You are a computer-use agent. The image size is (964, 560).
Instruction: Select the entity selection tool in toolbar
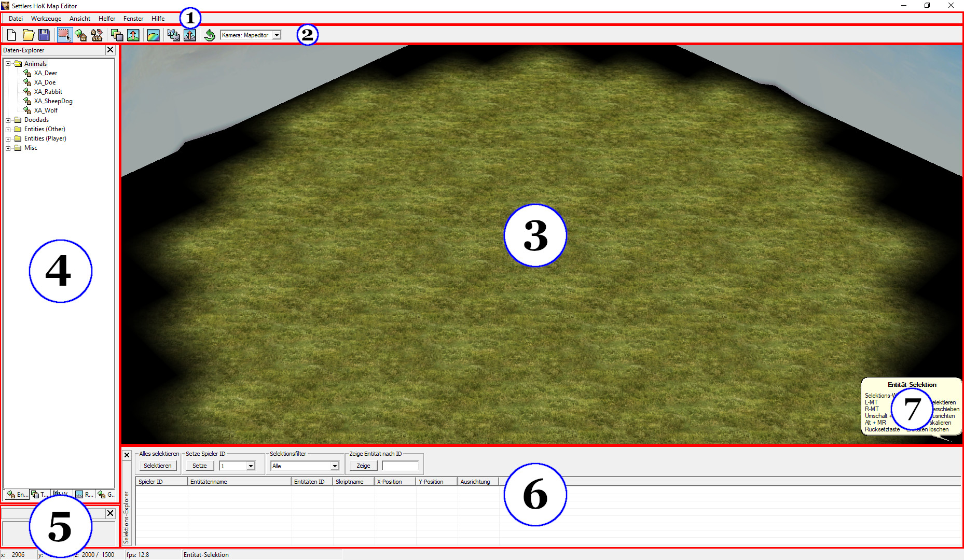click(64, 35)
